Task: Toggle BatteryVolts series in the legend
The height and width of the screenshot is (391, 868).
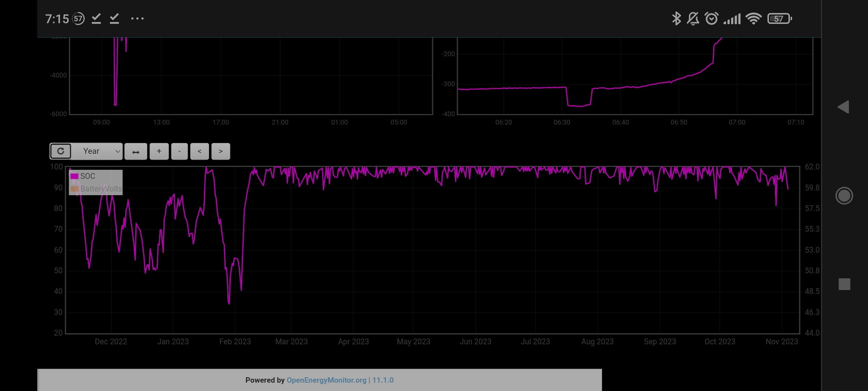Action: pyautogui.click(x=101, y=189)
